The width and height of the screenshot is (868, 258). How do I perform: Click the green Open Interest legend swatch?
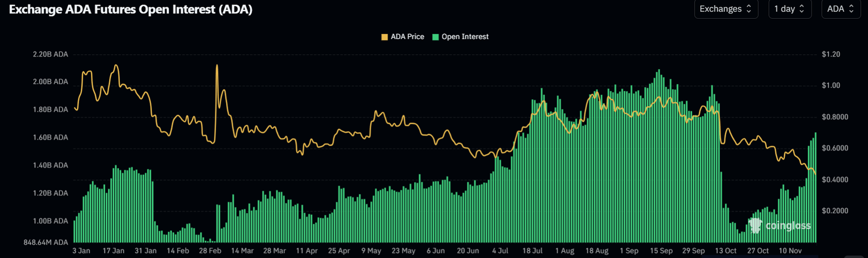(x=436, y=37)
